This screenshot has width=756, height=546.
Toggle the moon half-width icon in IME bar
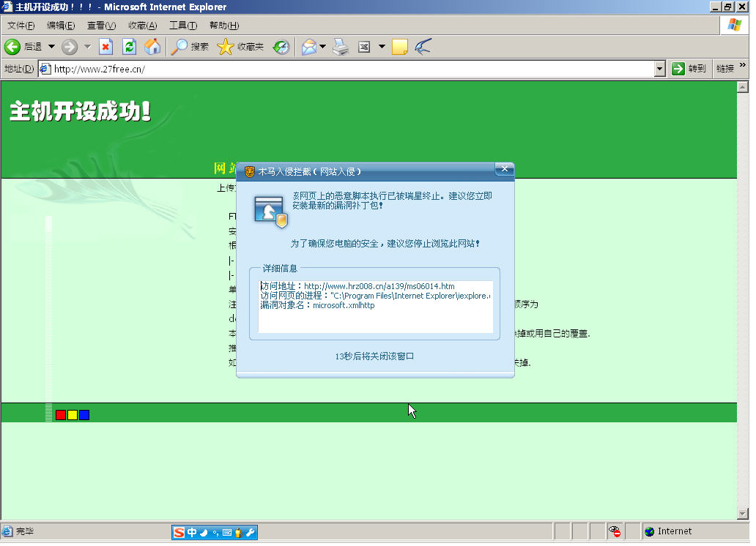coord(204,533)
